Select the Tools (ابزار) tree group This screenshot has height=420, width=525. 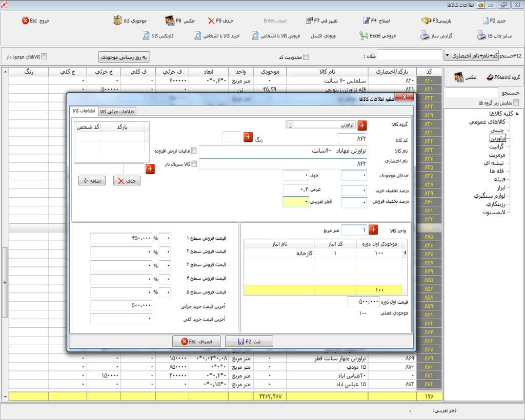[x=501, y=187]
